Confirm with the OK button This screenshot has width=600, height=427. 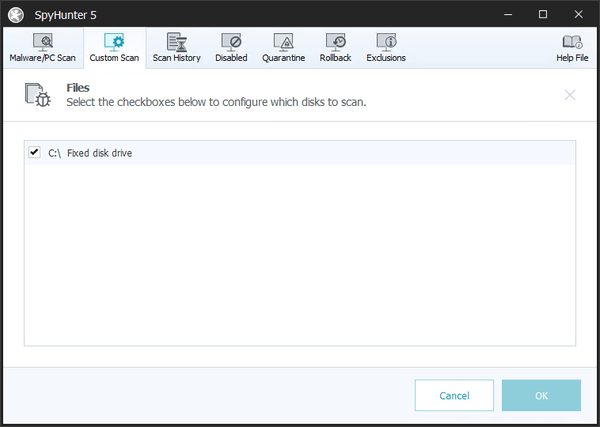click(541, 396)
